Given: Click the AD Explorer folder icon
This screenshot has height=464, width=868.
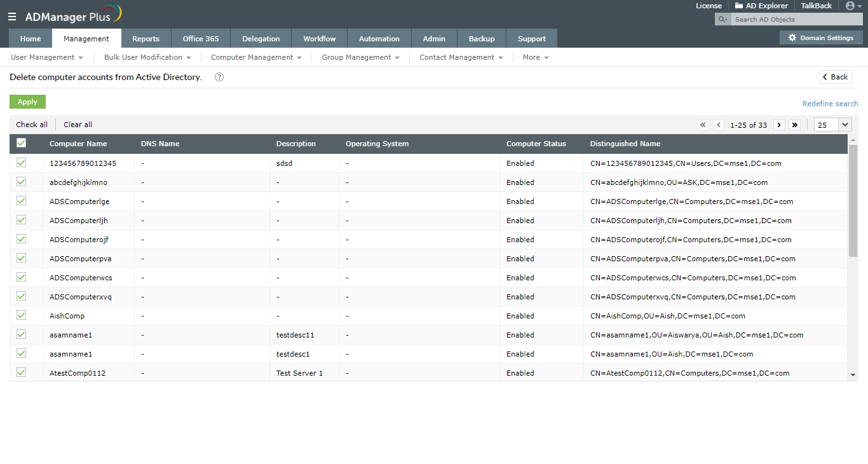Looking at the screenshot, I should click(x=739, y=6).
